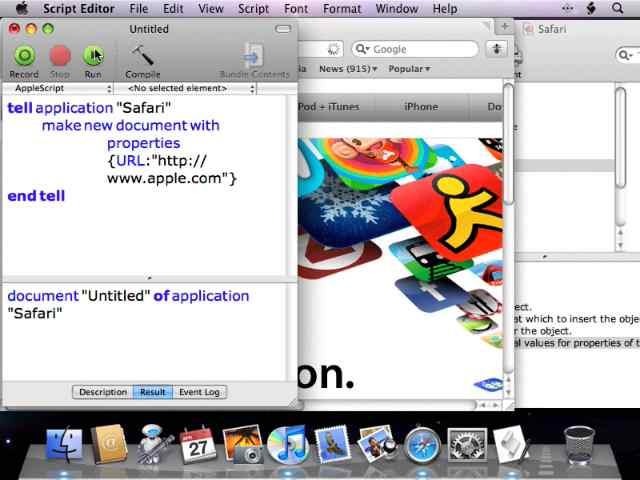This screenshot has width=640, height=480.
Task: Click the "end tell" line in the script
Action: click(x=36, y=196)
